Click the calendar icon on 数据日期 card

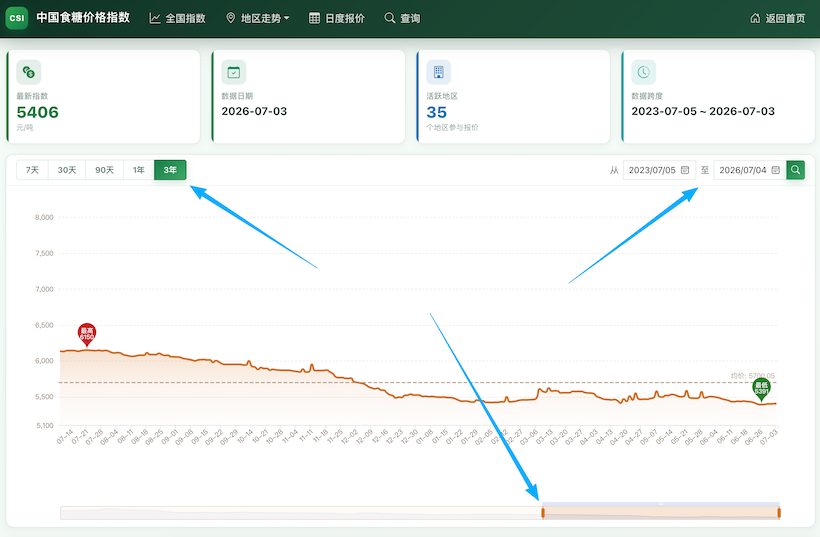tap(234, 72)
